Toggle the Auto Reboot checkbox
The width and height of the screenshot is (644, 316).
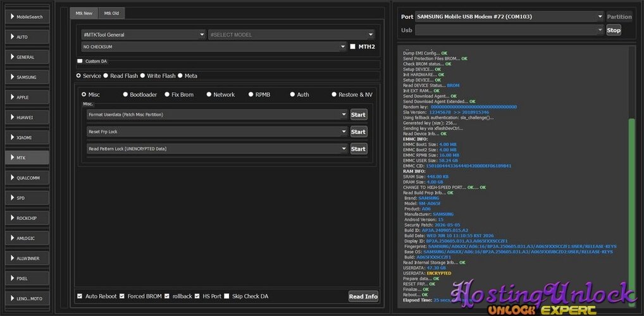click(80, 296)
